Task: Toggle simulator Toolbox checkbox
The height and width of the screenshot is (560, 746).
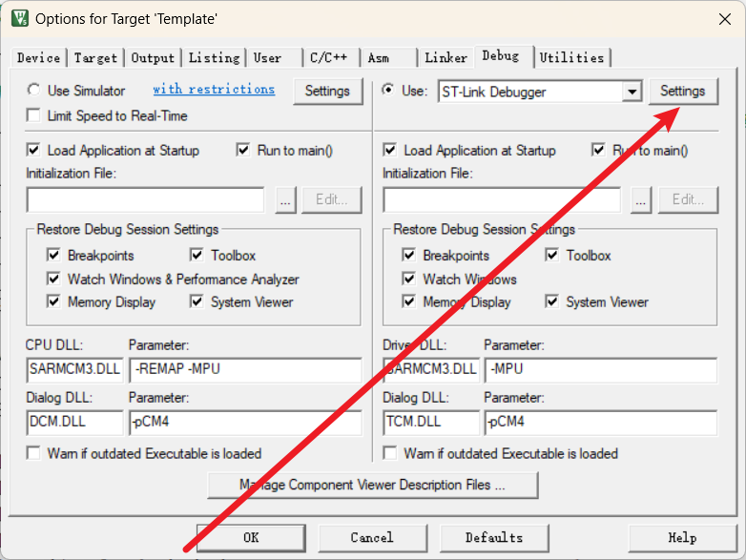Action: 197,255
